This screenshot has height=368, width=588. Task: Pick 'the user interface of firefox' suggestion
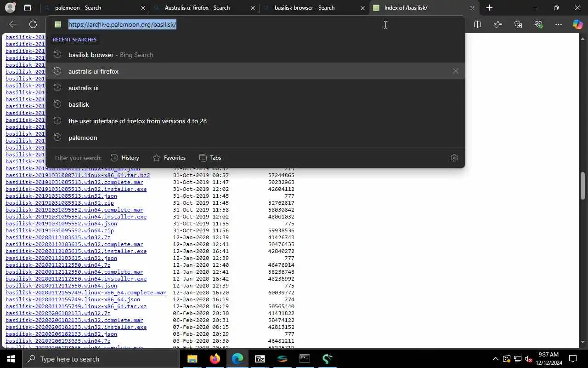coord(255,121)
